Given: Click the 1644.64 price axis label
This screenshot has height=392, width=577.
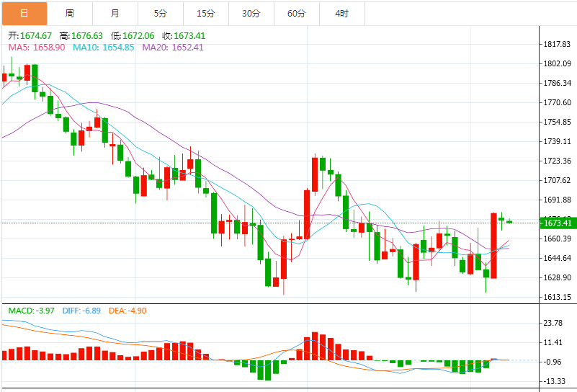Looking at the screenshot, I should click(x=557, y=258).
